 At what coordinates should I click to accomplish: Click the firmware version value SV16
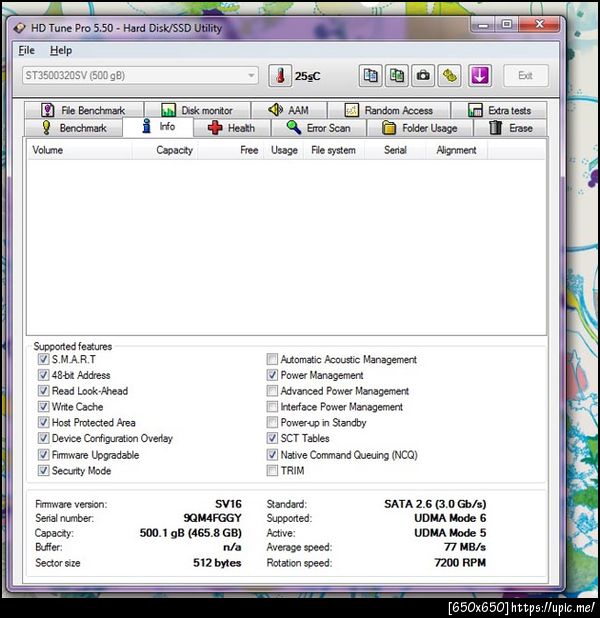pos(228,504)
